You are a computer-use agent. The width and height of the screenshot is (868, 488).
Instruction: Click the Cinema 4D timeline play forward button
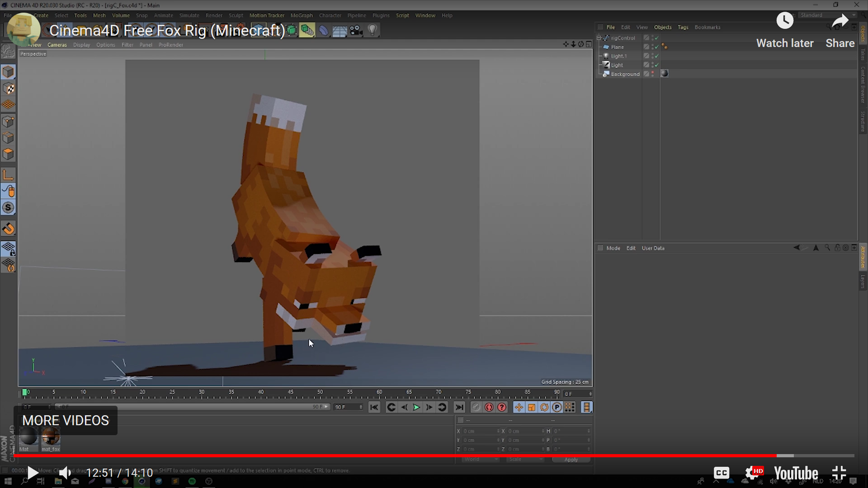click(416, 407)
